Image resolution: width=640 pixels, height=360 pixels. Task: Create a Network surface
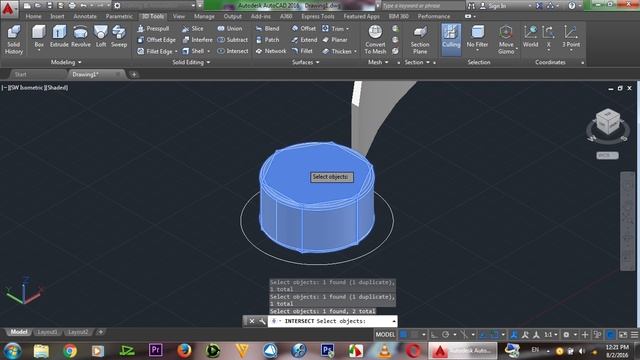pos(271,51)
